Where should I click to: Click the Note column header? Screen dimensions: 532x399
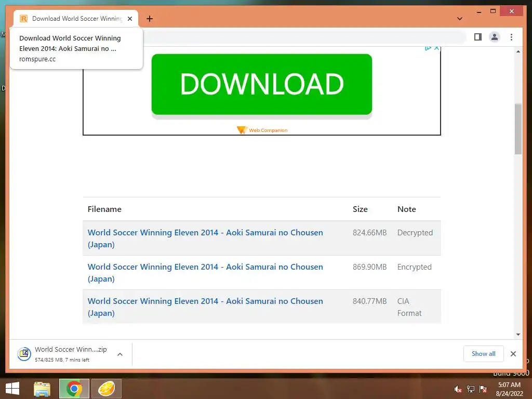(406, 209)
